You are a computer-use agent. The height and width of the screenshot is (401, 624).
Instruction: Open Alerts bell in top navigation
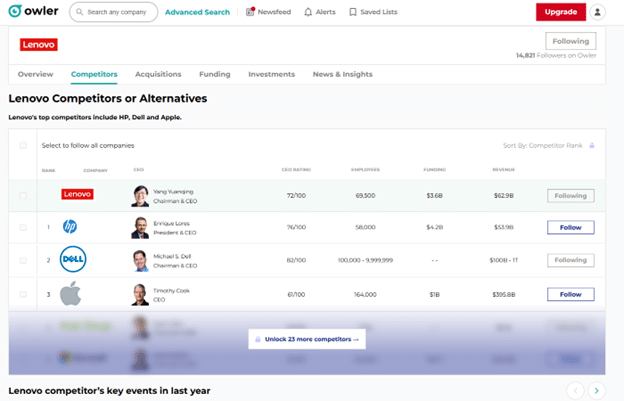321,12
